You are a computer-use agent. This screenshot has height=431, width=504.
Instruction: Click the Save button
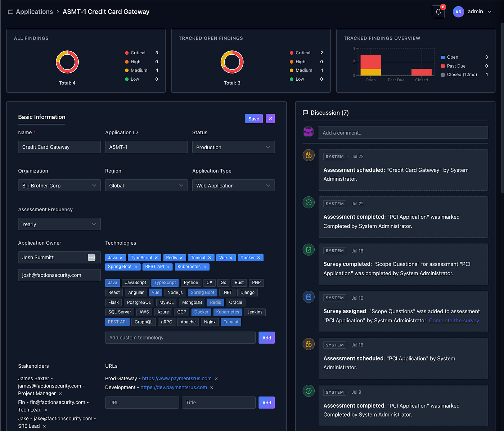[x=254, y=119]
